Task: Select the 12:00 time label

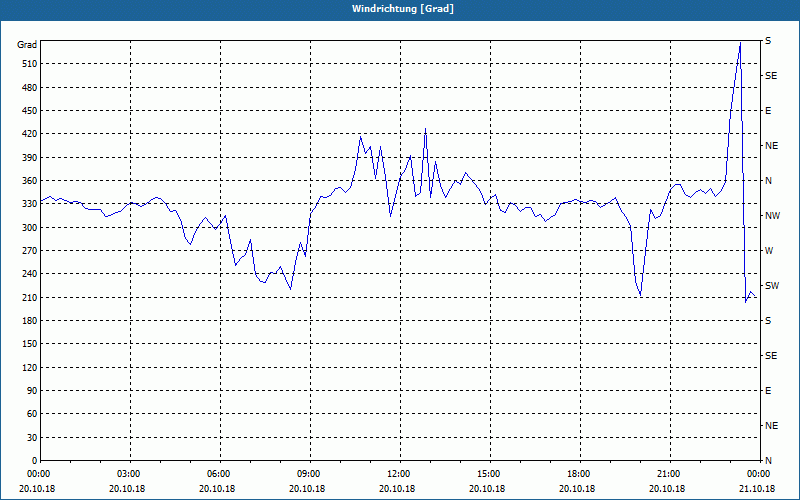Action: click(x=400, y=473)
